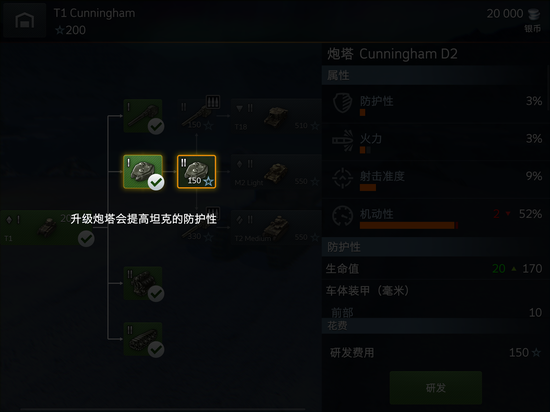Select the 330 XP gun module
This screenshot has width=550, height=412.
196,228
